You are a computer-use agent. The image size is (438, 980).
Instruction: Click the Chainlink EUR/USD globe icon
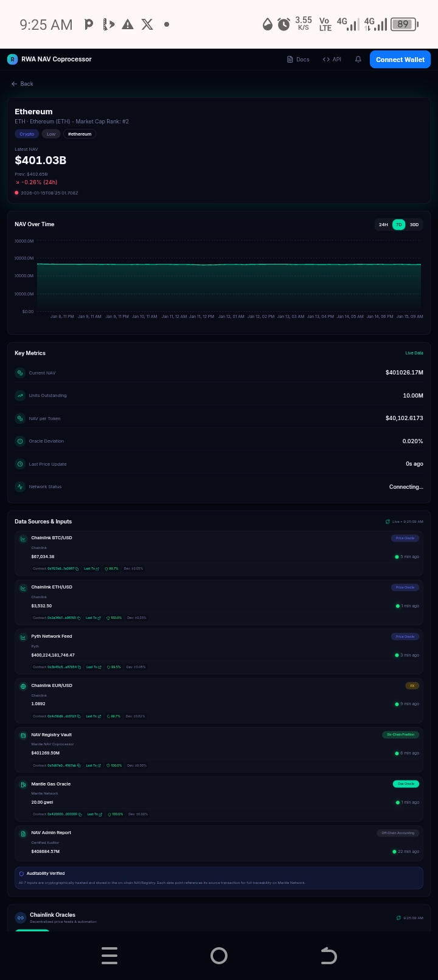pos(23,686)
